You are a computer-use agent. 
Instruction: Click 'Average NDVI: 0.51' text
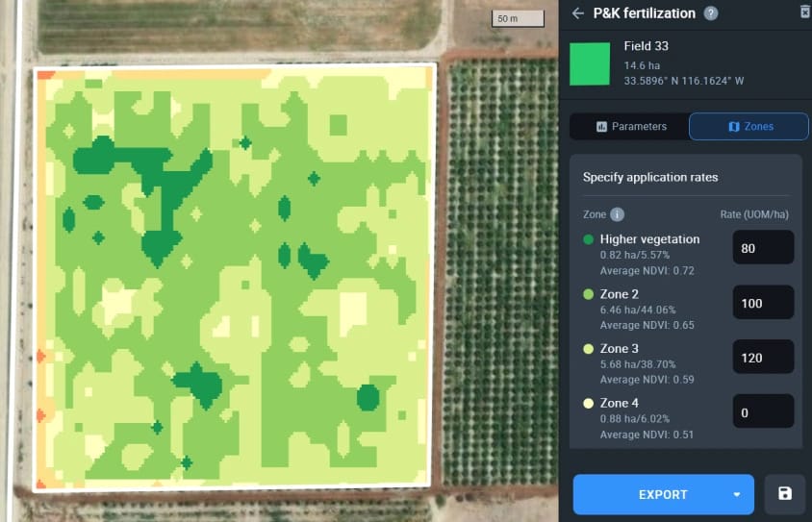click(647, 435)
